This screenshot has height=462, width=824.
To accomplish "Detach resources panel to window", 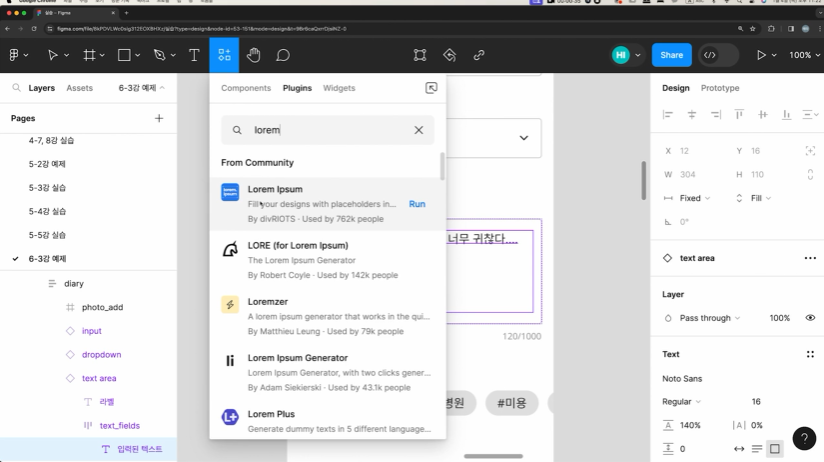I will (x=431, y=88).
